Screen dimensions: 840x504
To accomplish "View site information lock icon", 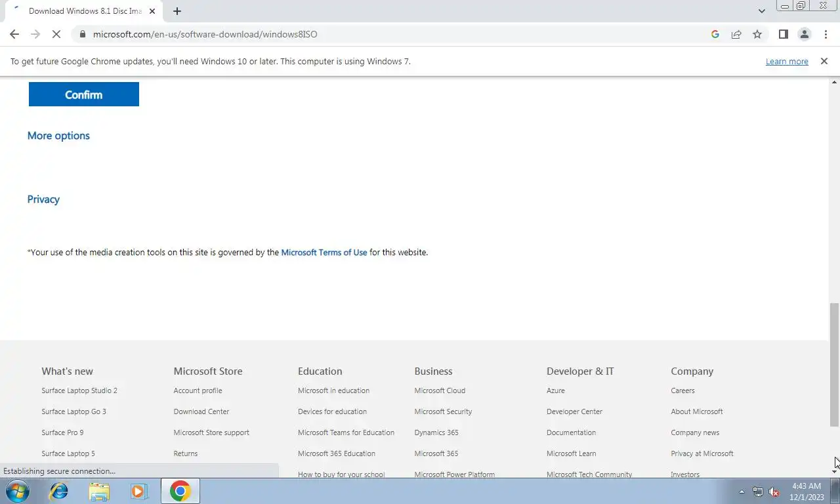I will [x=82, y=34].
